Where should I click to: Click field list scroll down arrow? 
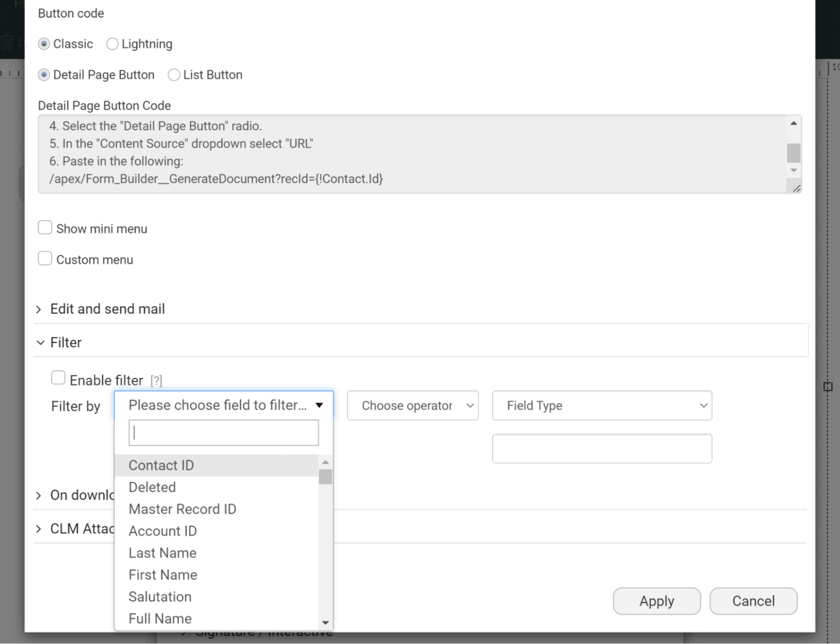[x=325, y=623]
